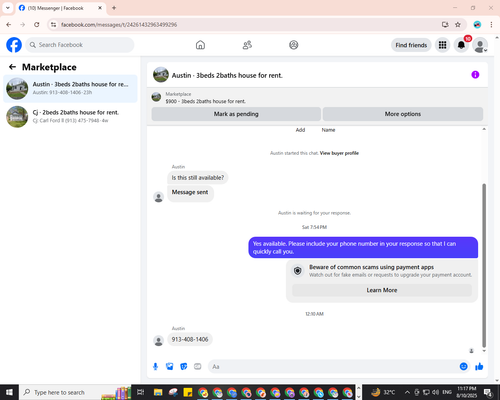
Task: Click Mark as pending button
Action: (x=236, y=114)
